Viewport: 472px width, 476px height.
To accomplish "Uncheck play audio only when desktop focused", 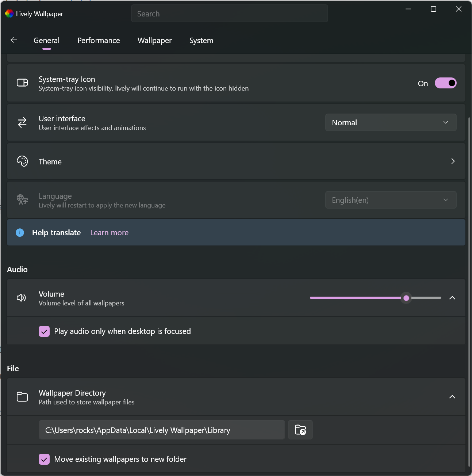I will coord(44,331).
